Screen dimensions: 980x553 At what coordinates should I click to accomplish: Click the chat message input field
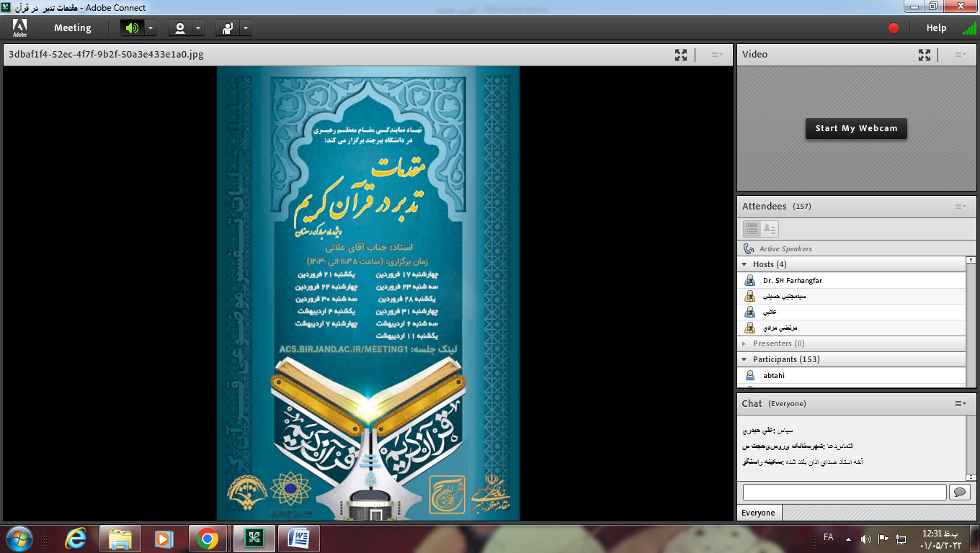point(844,493)
